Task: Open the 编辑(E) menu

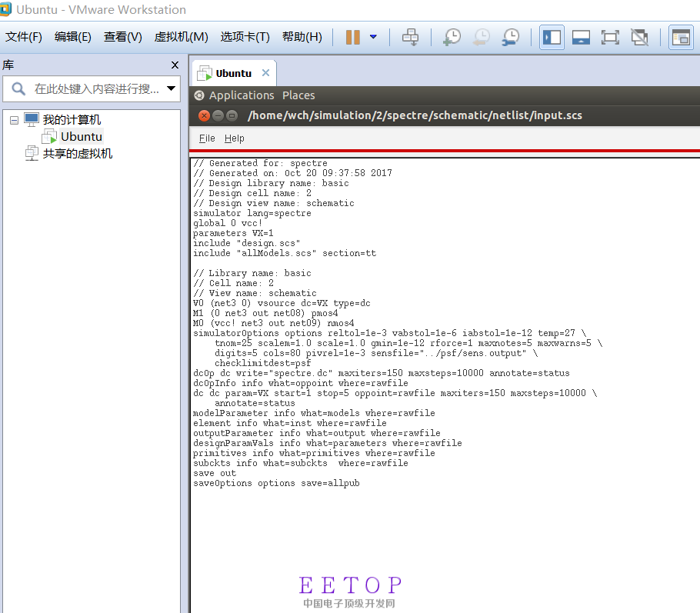Action: 73,37
